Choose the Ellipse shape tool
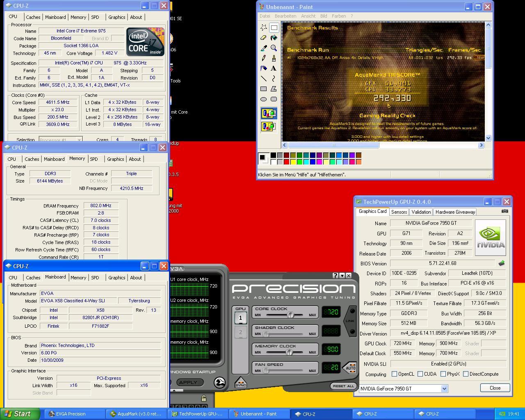525x420 pixels. pyautogui.click(x=264, y=99)
